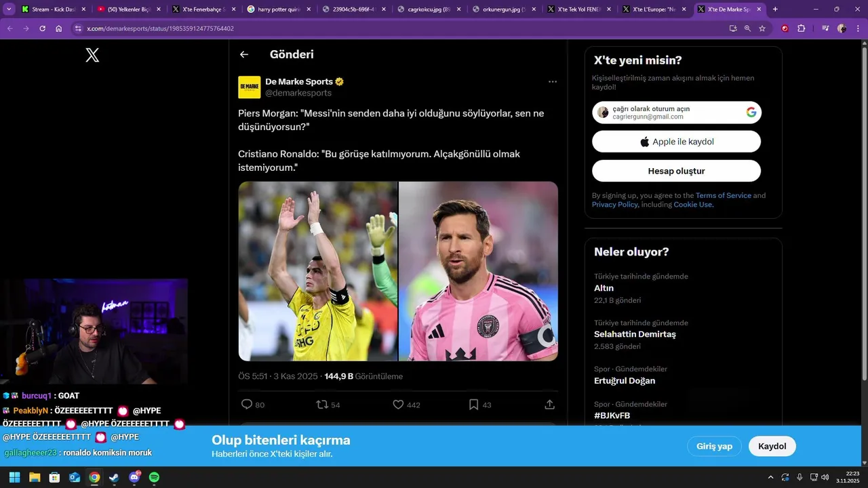Bookmark the post showing 43 bookmarks
Screen dimensions: 868x488
pyautogui.click(x=474, y=404)
